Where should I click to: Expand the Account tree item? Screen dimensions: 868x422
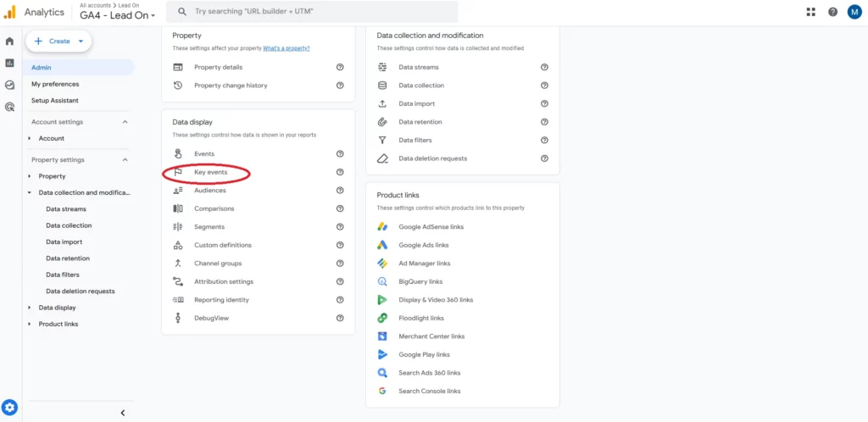coord(30,138)
